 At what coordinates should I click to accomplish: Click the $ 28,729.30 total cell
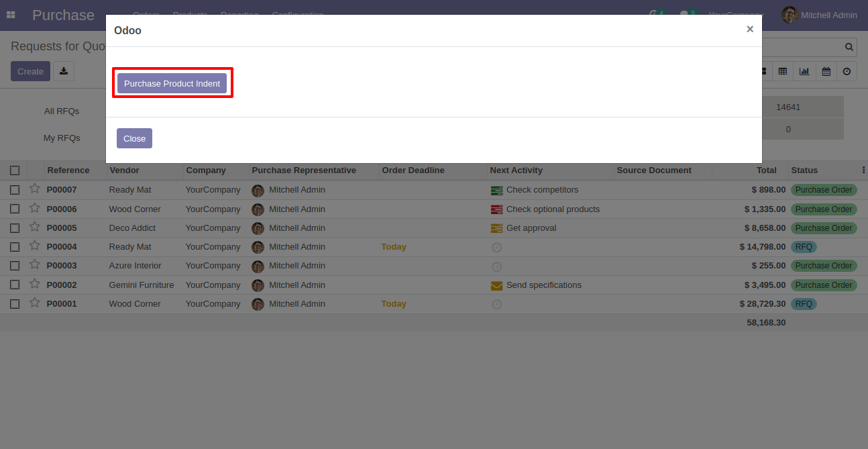pyautogui.click(x=763, y=304)
